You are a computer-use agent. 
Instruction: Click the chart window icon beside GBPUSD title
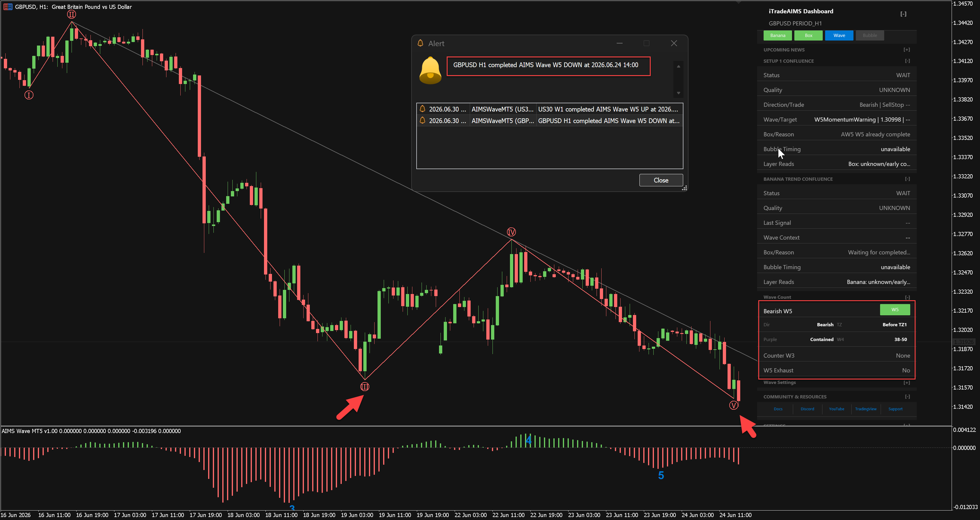click(x=8, y=7)
